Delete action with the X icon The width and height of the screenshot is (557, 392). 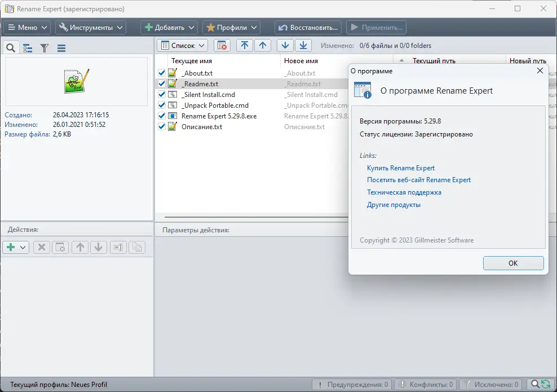coord(42,247)
